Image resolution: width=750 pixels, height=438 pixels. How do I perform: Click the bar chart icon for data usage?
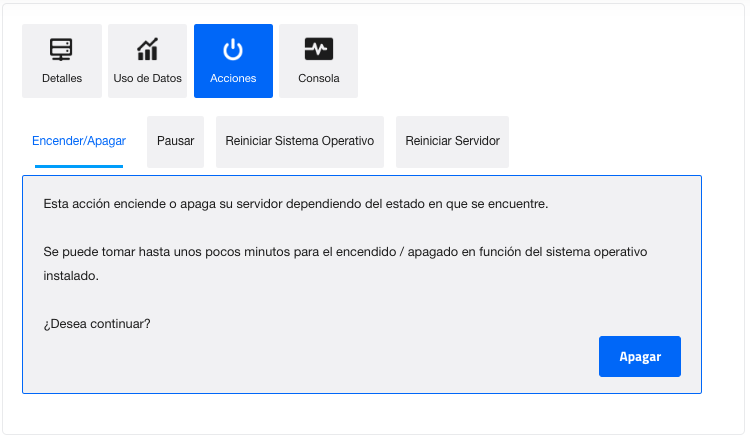pyautogui.click(x=147, y=49)
